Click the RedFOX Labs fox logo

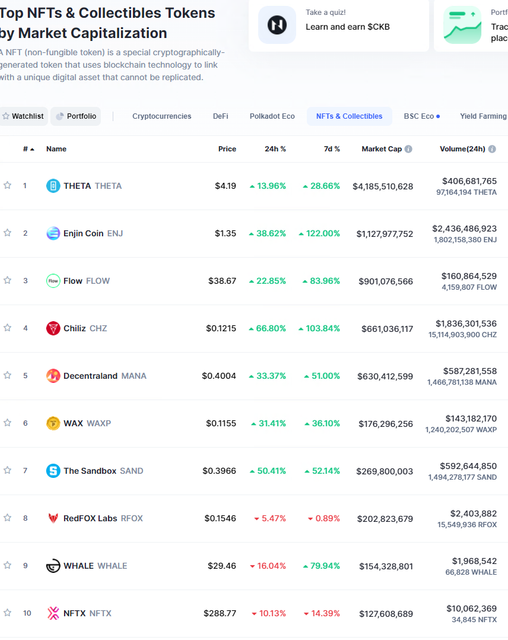(53, 518)
